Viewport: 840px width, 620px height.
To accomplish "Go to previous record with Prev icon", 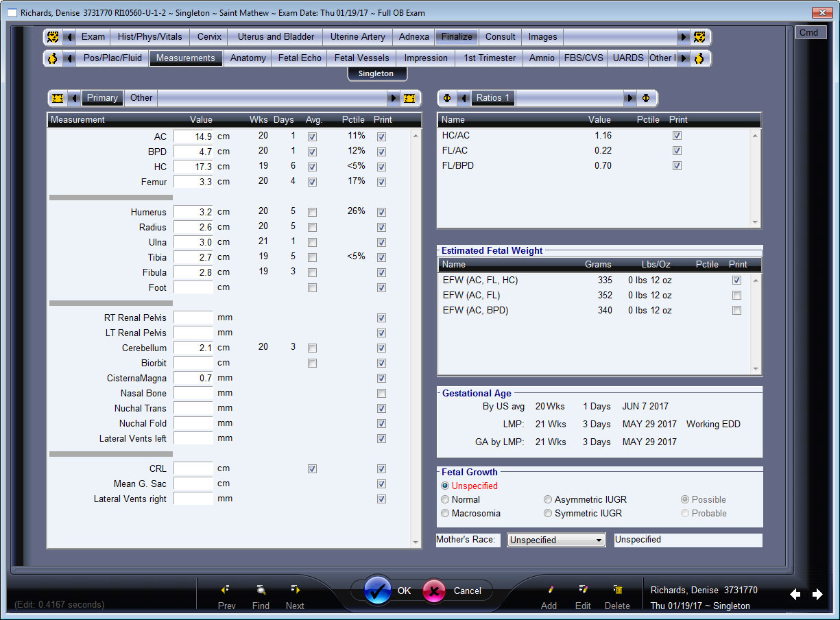I will 226,589.
